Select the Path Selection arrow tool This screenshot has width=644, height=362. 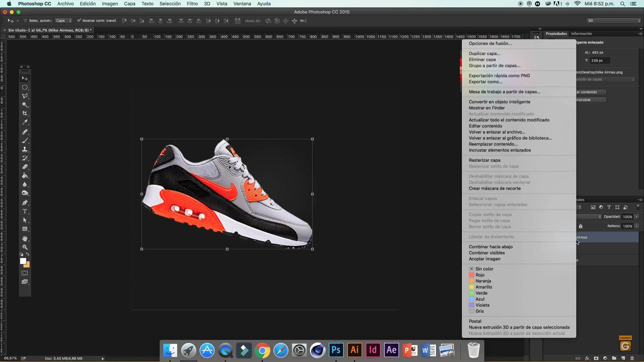(25, 220)
